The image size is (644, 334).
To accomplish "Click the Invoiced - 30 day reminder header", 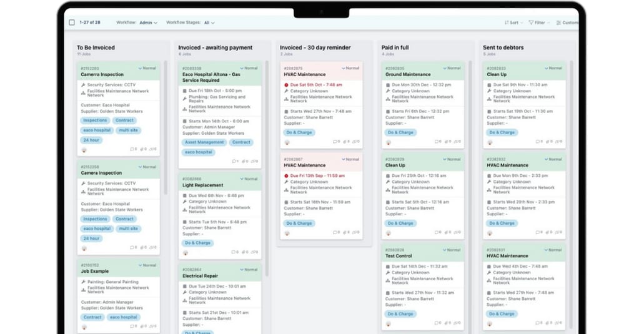I will pyautogui.click(x=315, y=47).
